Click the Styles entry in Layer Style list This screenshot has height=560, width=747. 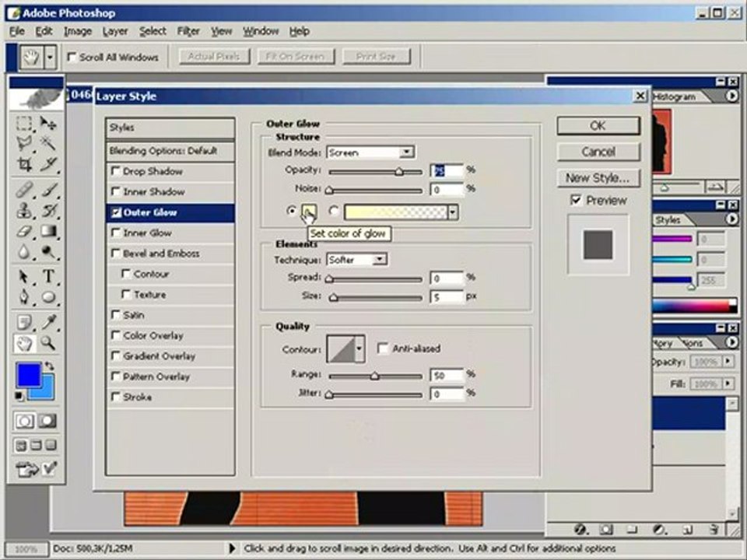[170, 128]
